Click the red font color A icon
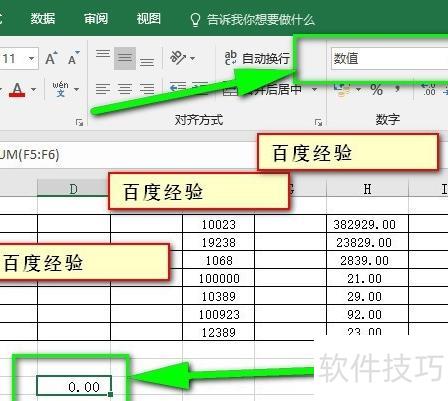This screenshot has width=448, height=401. (x=17, y=89)
